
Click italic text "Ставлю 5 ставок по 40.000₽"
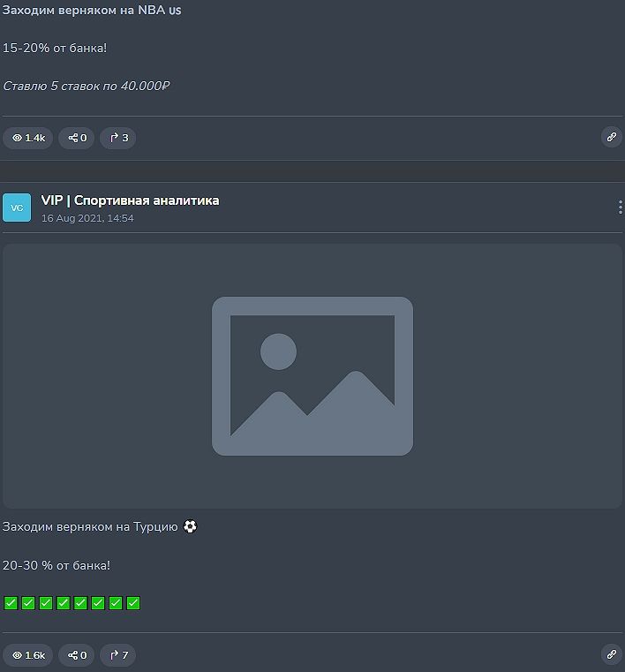pyautogui.click(x=86, y=87)
